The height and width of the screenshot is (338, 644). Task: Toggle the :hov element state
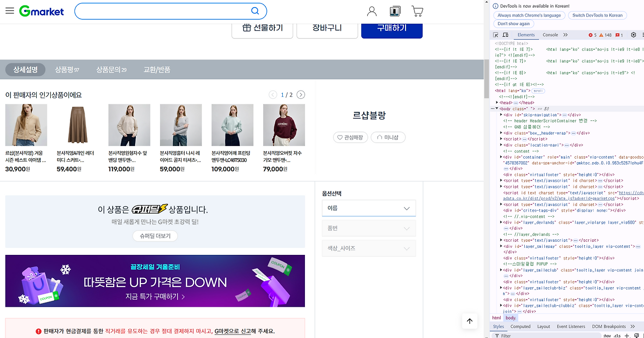point(607,335)
